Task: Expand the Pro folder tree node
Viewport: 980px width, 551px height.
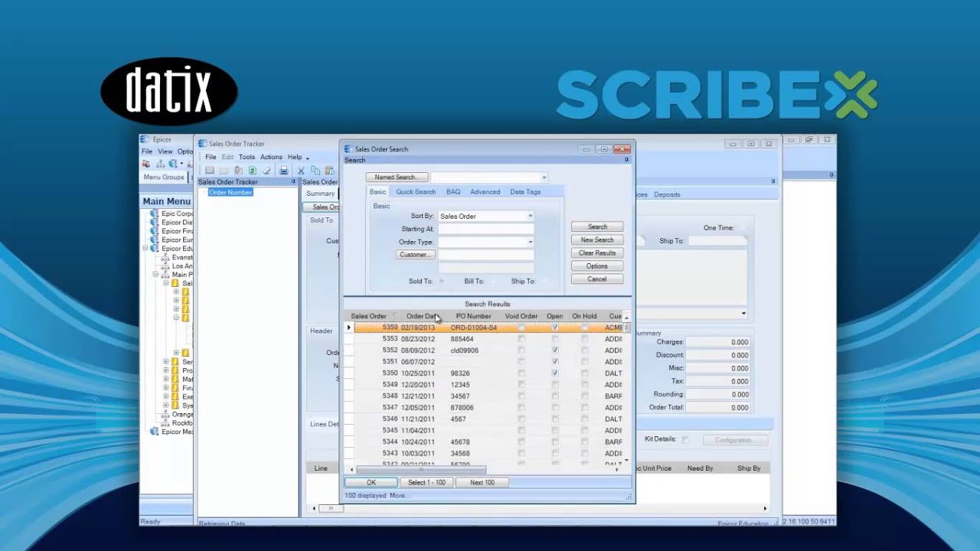Action: tap(165, 370)
